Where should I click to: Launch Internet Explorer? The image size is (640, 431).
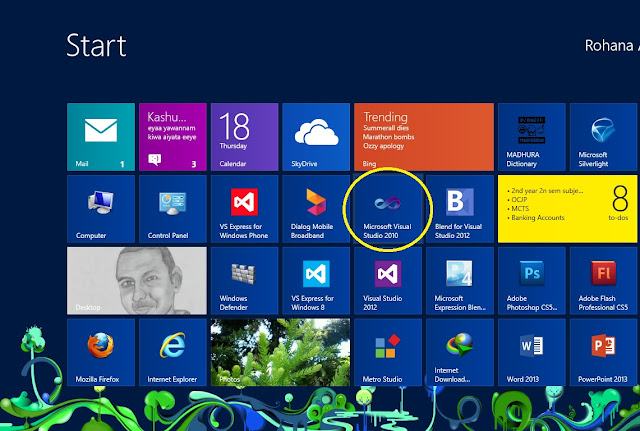173,353
